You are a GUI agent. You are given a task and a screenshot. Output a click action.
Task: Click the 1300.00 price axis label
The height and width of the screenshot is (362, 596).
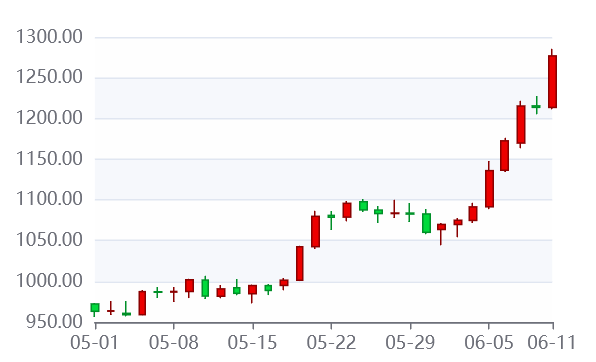coord(49,37)
